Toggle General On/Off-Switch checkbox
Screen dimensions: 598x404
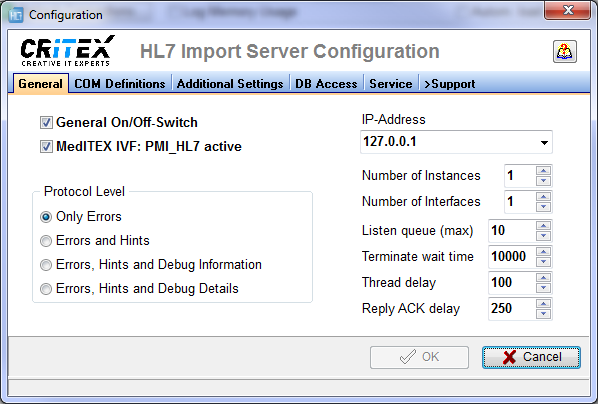(x=46, y=122)
